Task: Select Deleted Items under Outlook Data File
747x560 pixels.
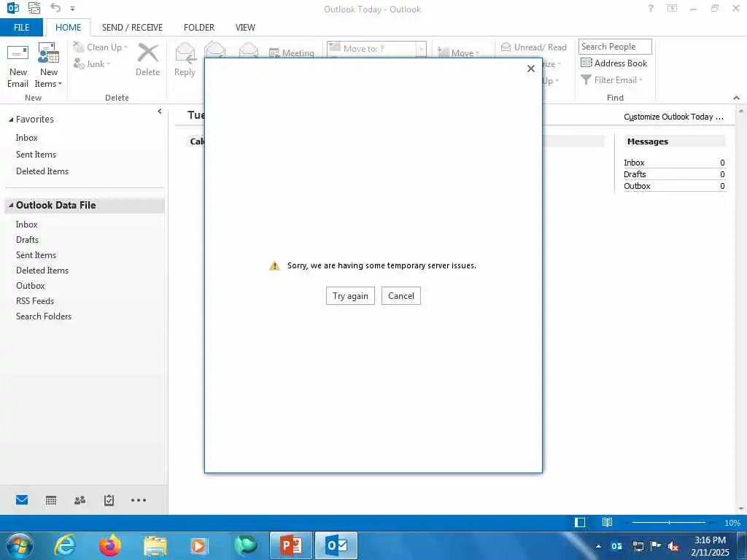Action: tap(42, 270)
